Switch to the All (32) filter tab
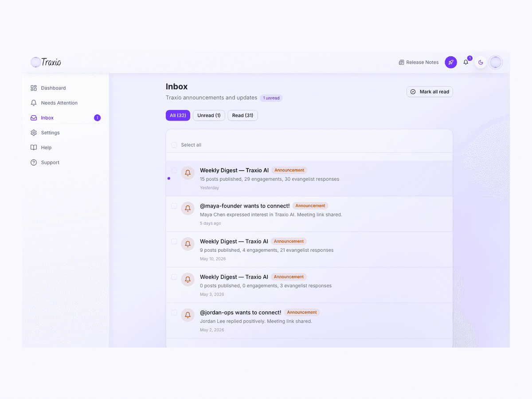Image resolution: width=532 pixels, height=399 pixels. [178, 115]
